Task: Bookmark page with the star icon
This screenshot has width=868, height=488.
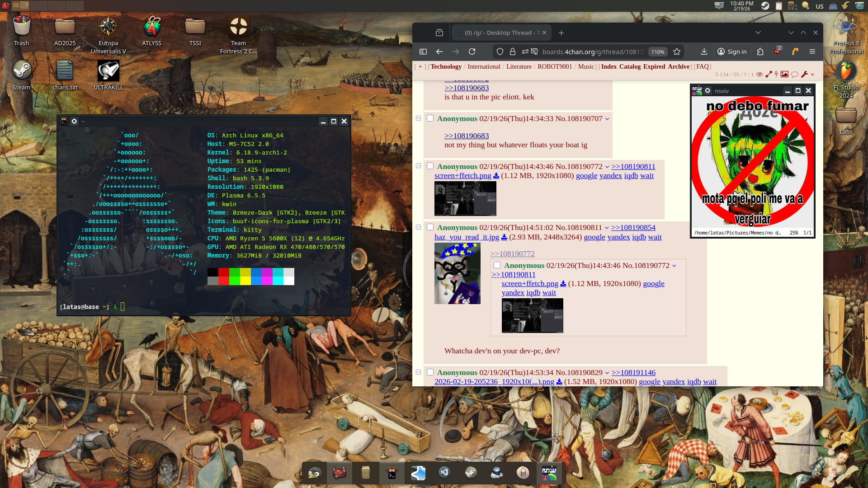Action: [677, 52]
